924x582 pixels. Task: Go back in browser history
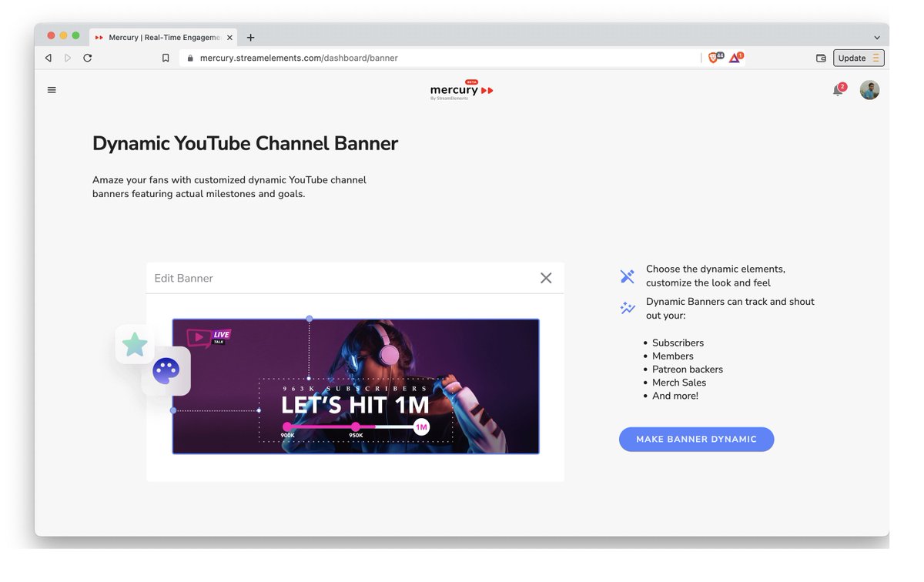[49, 58]
